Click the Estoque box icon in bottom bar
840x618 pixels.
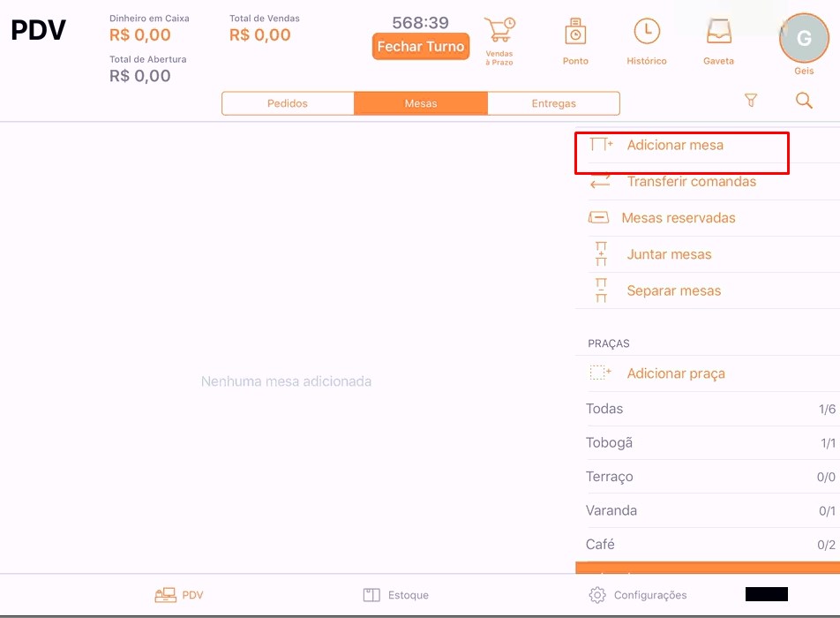371,595
